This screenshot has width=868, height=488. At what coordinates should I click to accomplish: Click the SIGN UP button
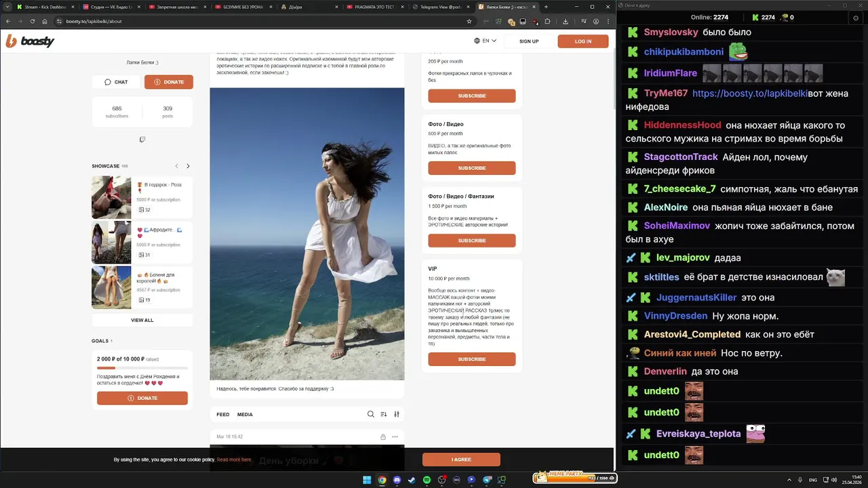pyautogui.click(x=529, y=41)
